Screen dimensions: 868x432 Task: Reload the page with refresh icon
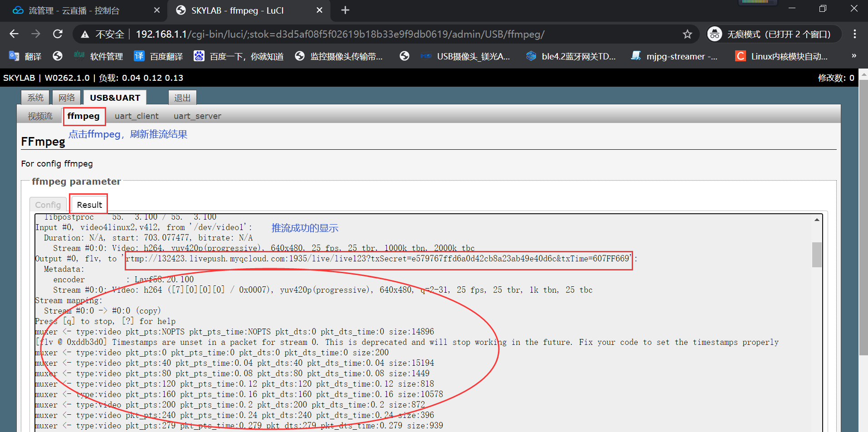58,34
